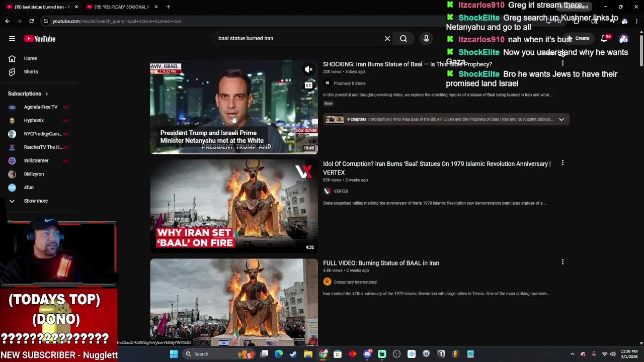Open Discord from the taskbar

tap(367, 354)
